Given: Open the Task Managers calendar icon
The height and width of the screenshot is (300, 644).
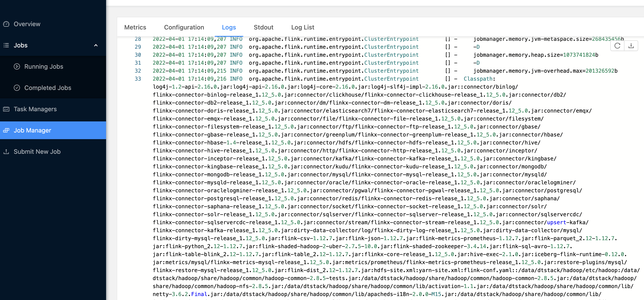Looking at the screenshot, I should tap(6, 109).
